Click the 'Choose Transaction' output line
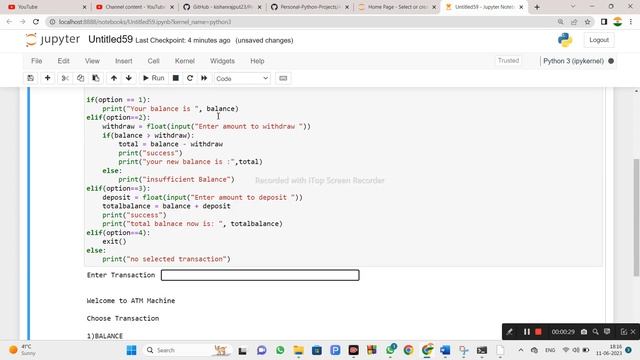The image size is (640, 360). pos(122,318)
